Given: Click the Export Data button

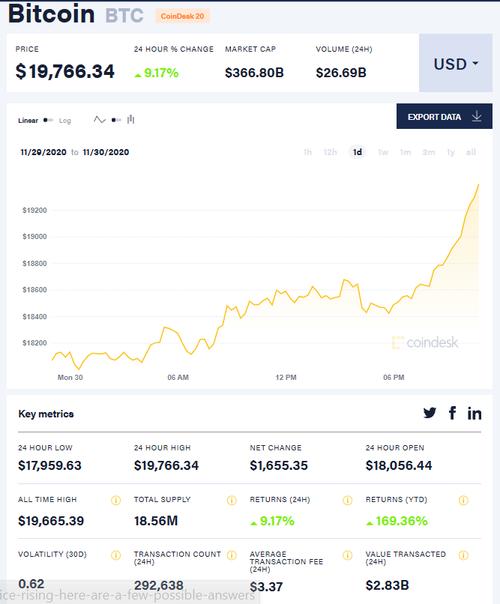Looking at the screenshot, I should 444,116.
